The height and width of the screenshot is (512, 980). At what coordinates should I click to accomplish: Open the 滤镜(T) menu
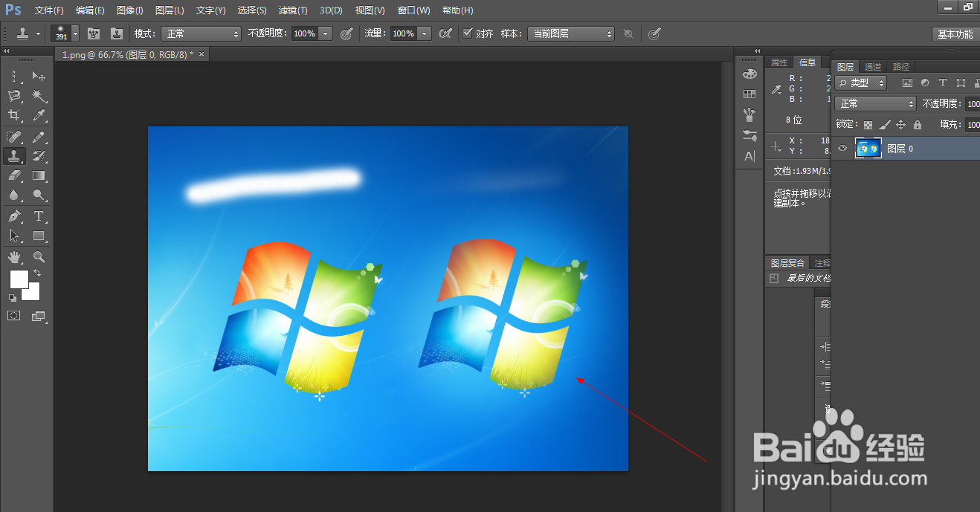293,10
